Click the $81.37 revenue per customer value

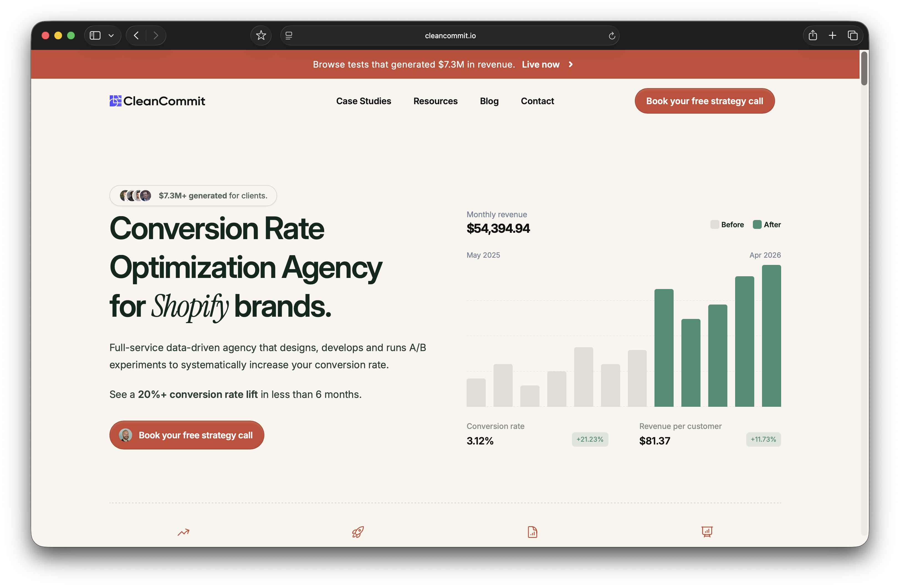coord(654,441)
